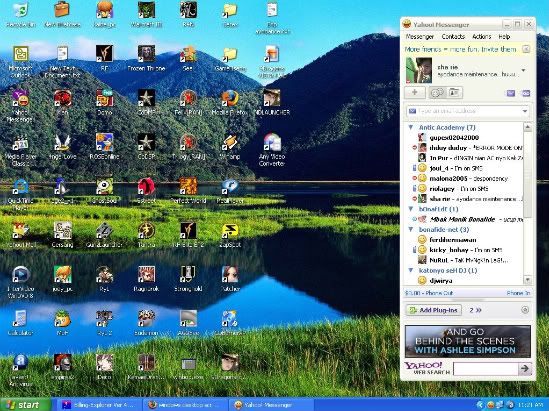Click the add contact plus button in Messenger
The height and width of the screenshot is (411, 549).
tap(415, 92)
